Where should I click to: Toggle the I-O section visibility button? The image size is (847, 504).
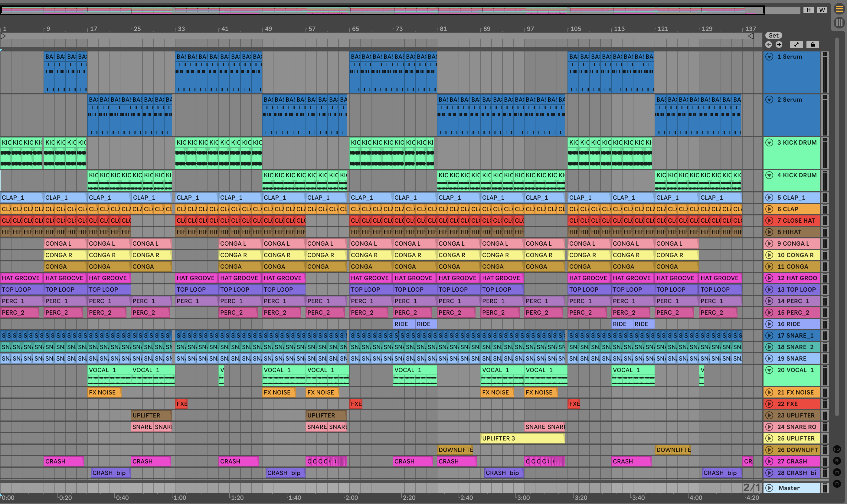837,449
